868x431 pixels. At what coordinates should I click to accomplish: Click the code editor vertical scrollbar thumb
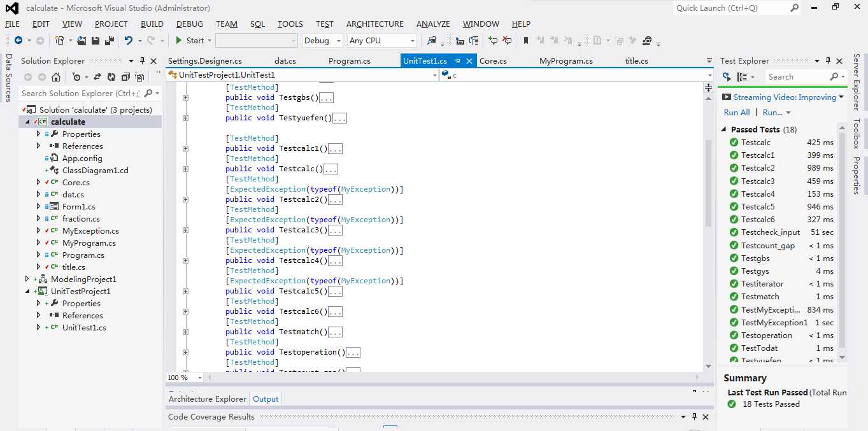(x=708, y=183)
